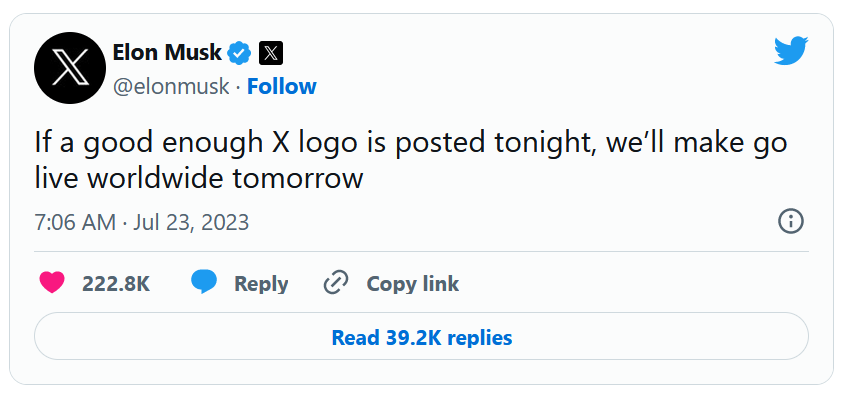Open the Twitter info circle icon
Image resolution: width=855 pixels, height=409 pixels.
(x=790, y=221)
